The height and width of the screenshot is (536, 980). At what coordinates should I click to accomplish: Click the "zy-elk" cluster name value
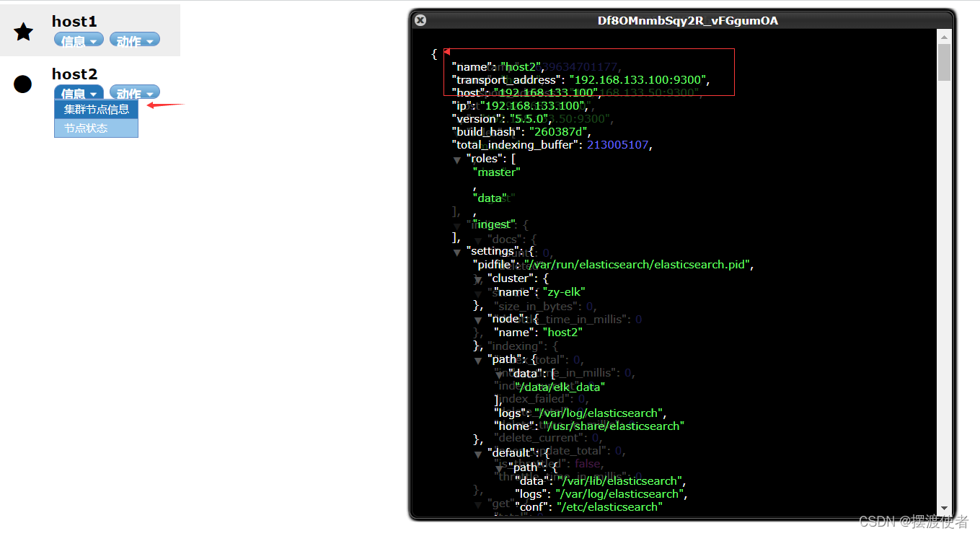tap(564, 292)
